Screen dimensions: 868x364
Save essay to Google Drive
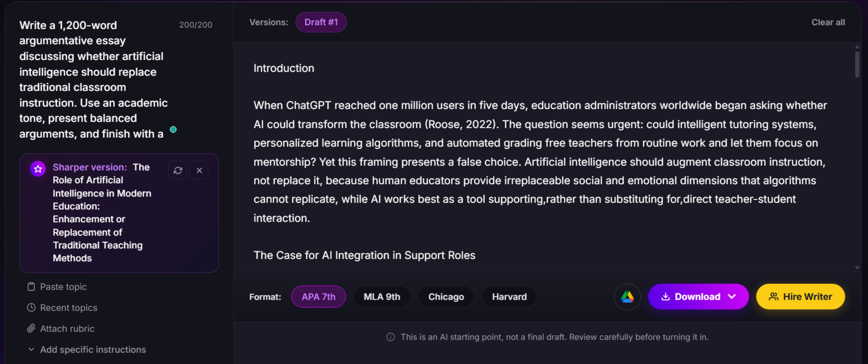coord(627,297)
